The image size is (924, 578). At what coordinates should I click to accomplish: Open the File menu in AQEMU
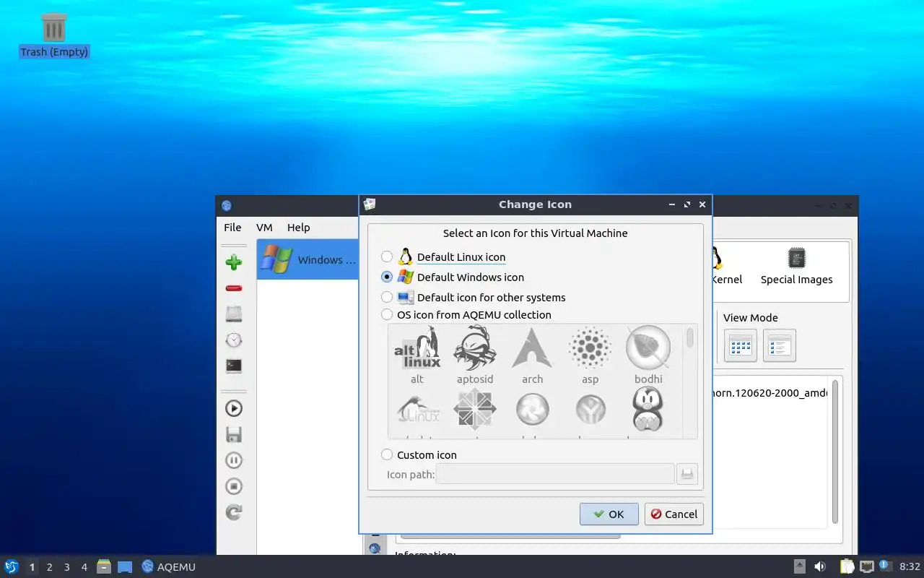(232, 227)
